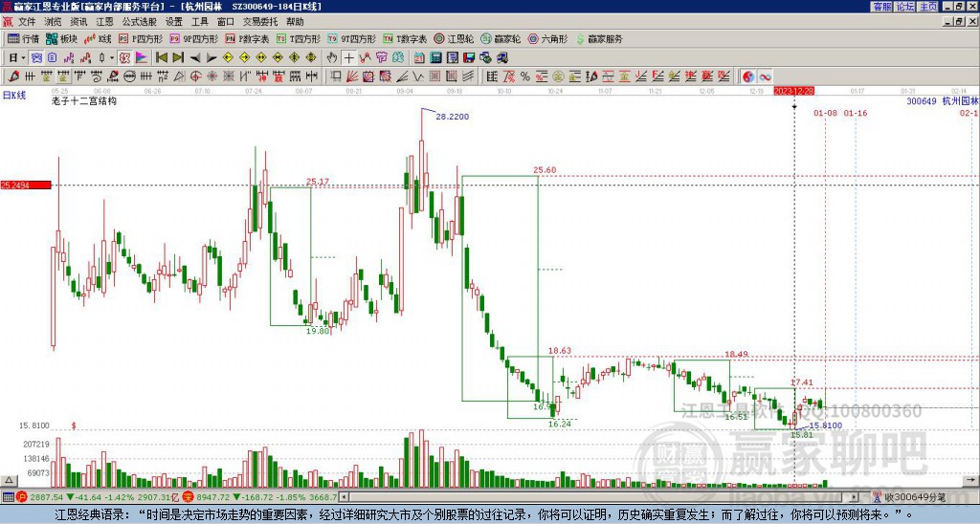Image resolution: width=980 pixels, height=524 pixels.
Task: Click the horizontal scrollbar's left arrow
Action: pyautogui.click(x=344, y=497)
